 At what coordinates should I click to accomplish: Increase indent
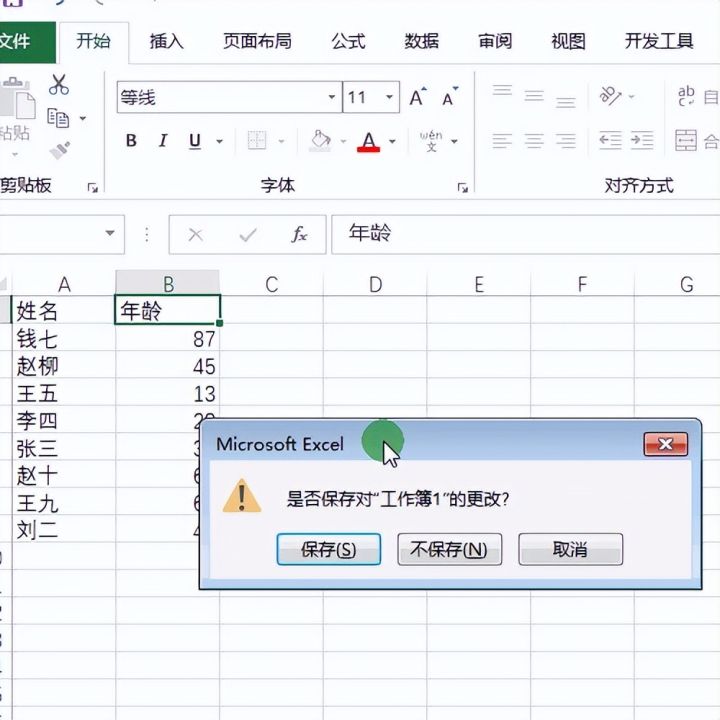642,141
